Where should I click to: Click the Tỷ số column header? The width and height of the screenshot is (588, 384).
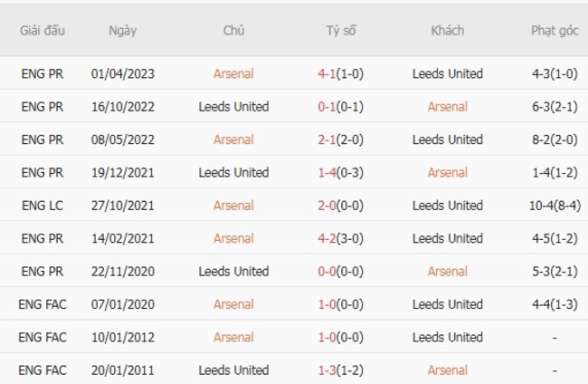341,30
